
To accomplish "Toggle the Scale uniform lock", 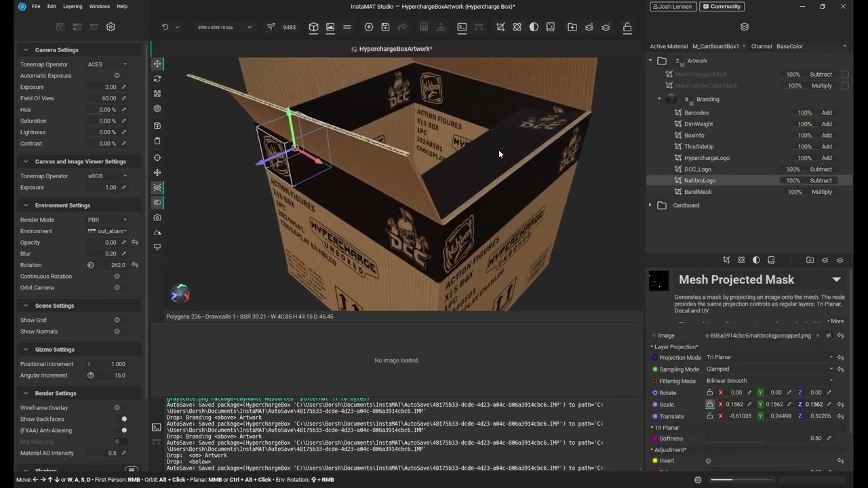I will 709,405.
